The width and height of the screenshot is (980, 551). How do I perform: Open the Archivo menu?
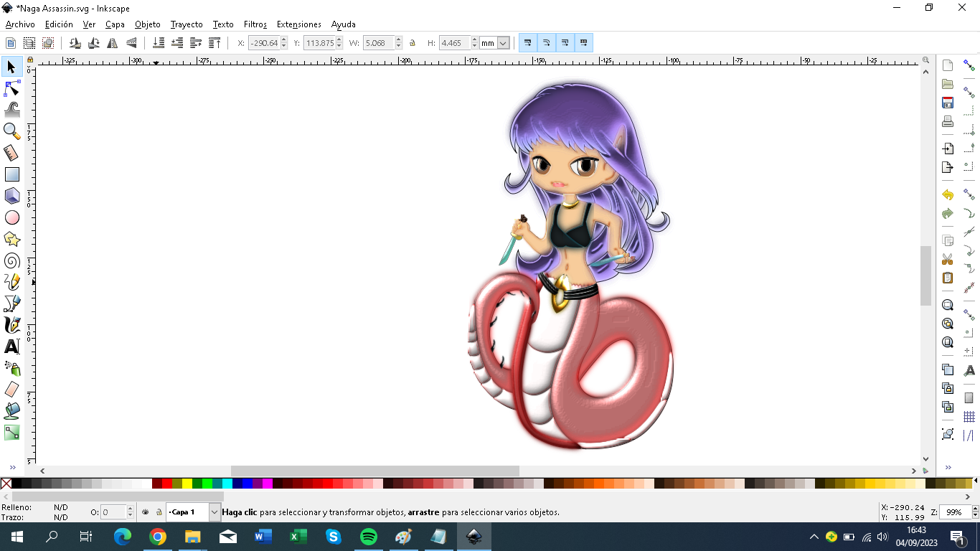(20, 24)
